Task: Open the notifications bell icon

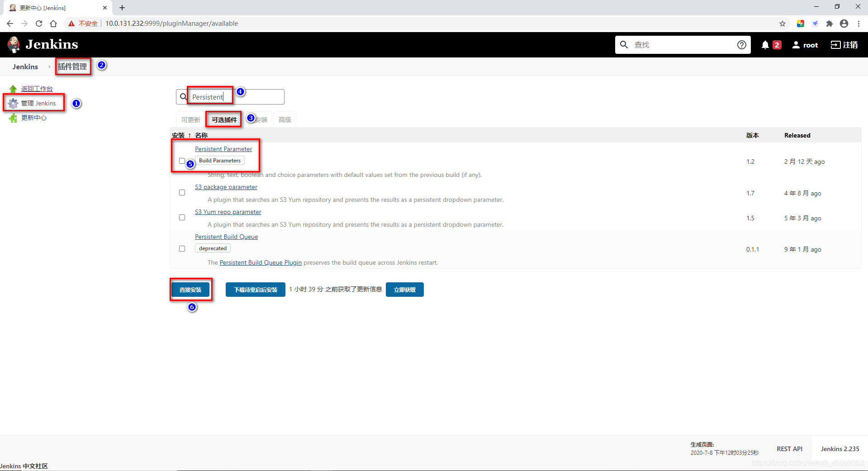Action: coord(765,45)
